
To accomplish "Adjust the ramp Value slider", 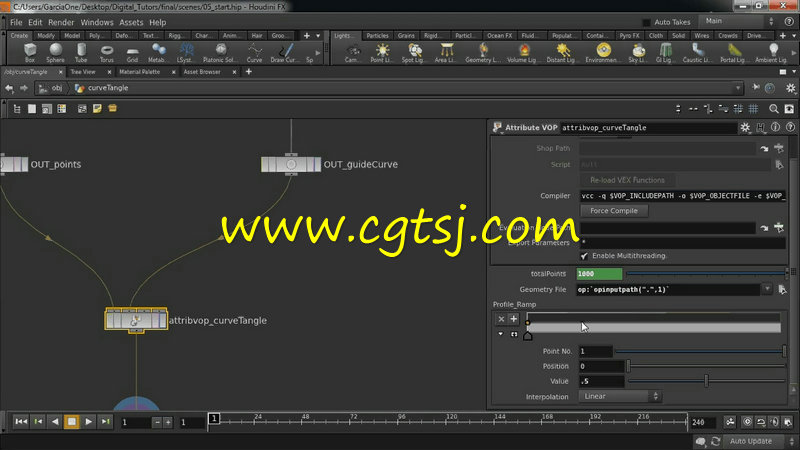I will coord(706,381).
